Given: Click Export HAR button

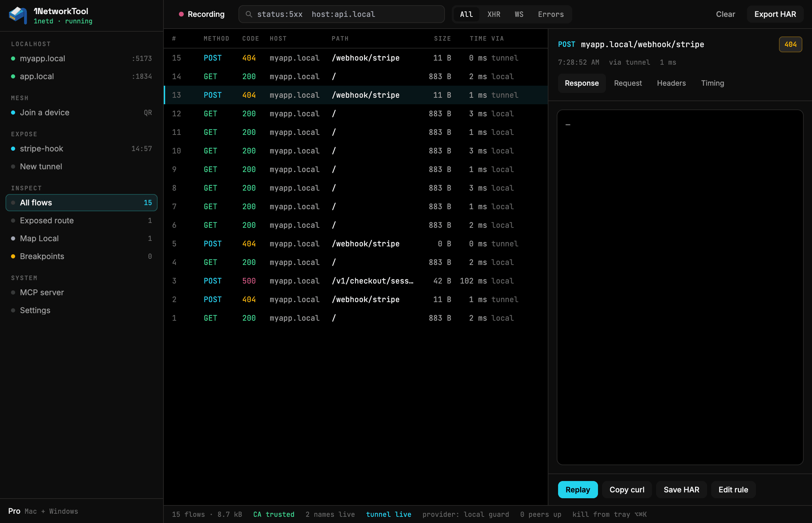Looking at the screenshot, I should coord(775,14).
